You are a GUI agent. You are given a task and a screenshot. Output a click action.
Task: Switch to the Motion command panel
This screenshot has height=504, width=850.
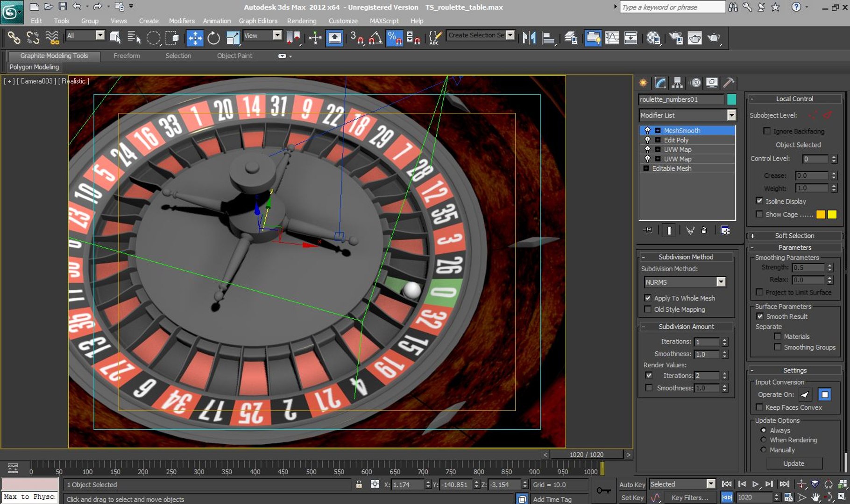[695, 83]
